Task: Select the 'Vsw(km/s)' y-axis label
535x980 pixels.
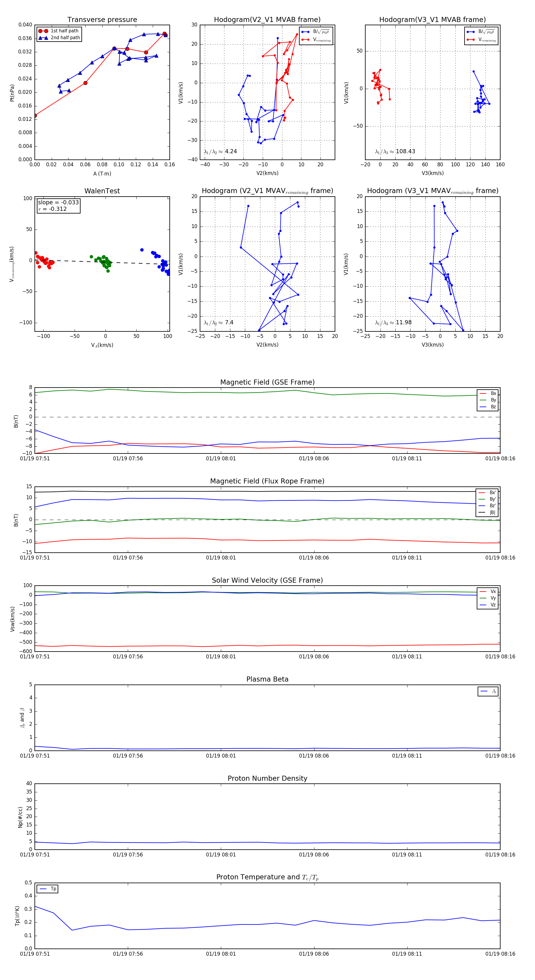Action: tap(12, 619)
